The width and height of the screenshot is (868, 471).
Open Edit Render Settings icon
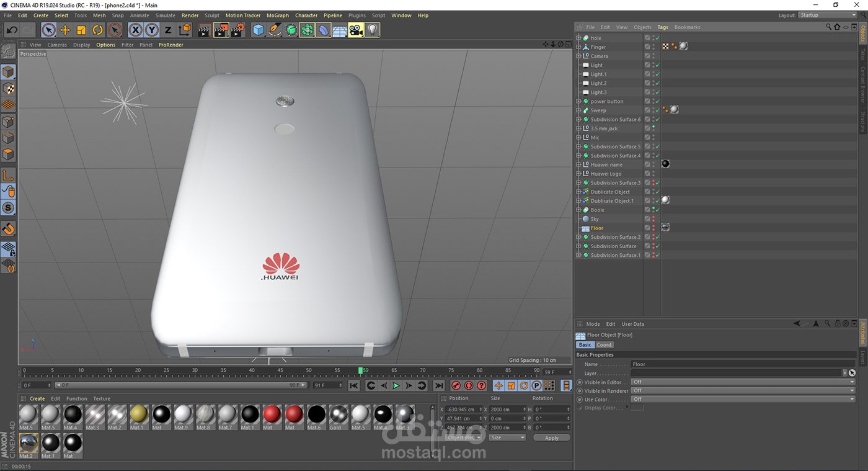(x=238, y=30)
